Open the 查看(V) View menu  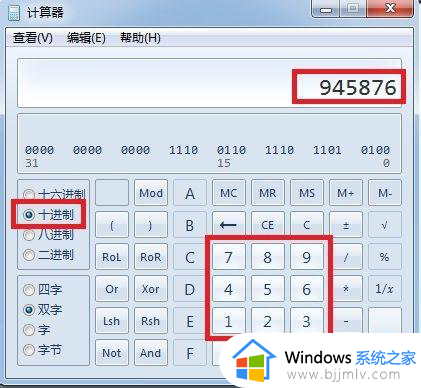(33, 38)
